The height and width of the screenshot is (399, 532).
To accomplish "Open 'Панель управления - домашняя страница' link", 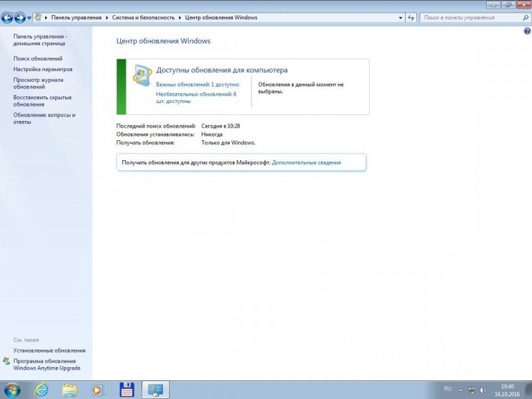I will coord(40,40).
